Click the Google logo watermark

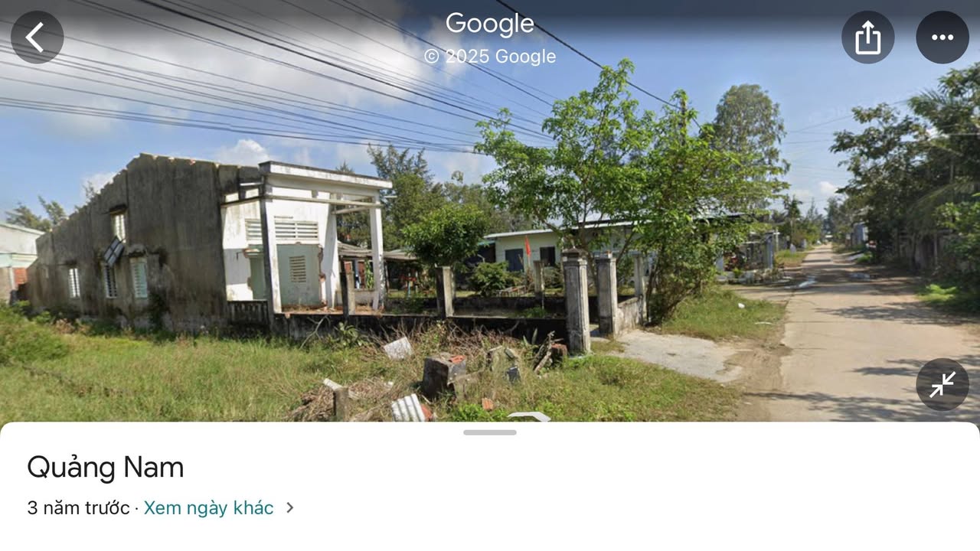point(490,24)
